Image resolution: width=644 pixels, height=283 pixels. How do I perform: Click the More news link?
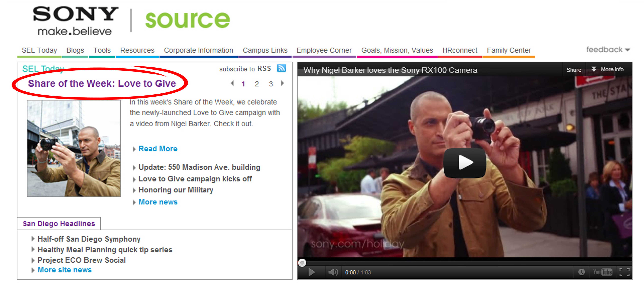[x=158, y=202]
